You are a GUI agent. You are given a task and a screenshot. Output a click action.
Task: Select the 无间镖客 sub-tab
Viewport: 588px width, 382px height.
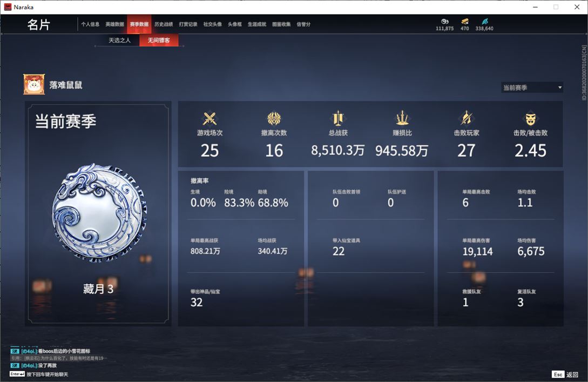[159, 40]
